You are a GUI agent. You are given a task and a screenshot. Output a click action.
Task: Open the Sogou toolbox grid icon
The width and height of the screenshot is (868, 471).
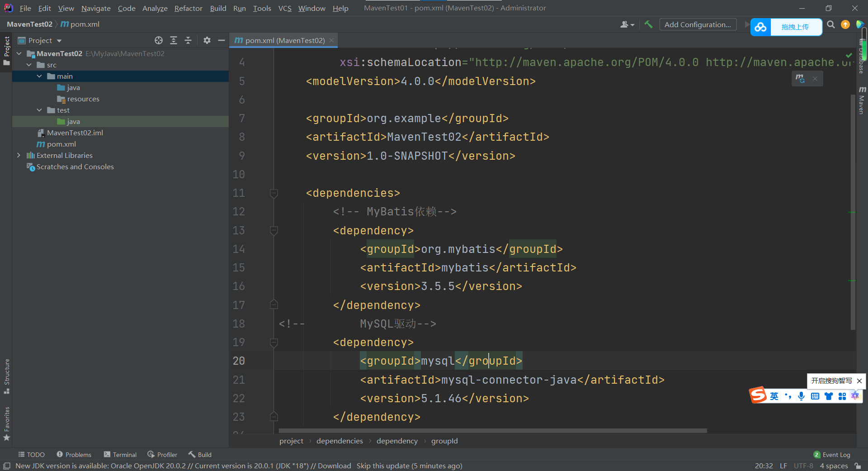[842, 396]
